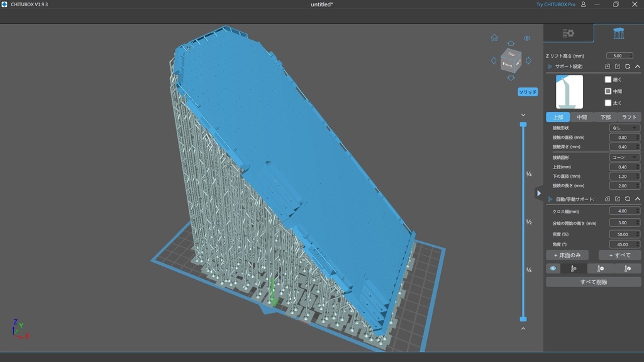Adjust the 角度 stepper at 45.00
The width and height of the screenshot is (644, 362).
638,244
